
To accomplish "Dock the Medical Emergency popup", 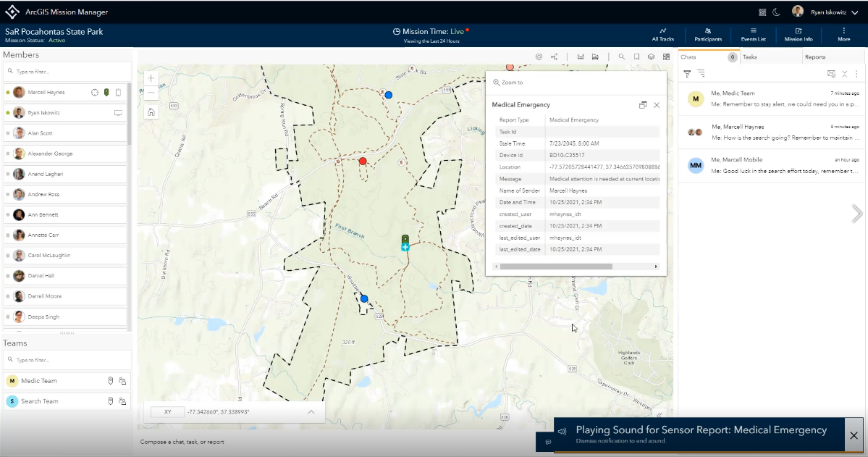I will click(642, 105).
